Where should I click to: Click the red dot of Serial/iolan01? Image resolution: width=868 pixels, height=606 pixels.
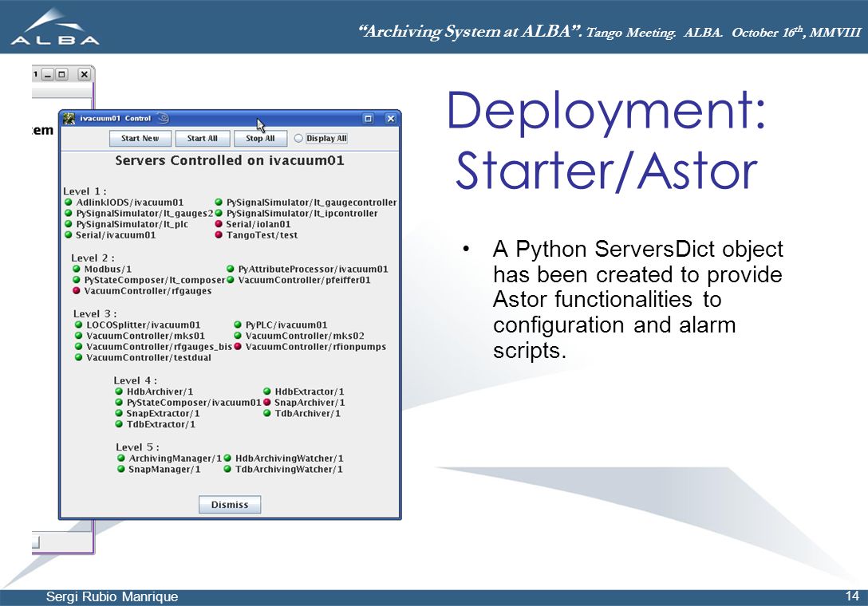coord(219,224)
